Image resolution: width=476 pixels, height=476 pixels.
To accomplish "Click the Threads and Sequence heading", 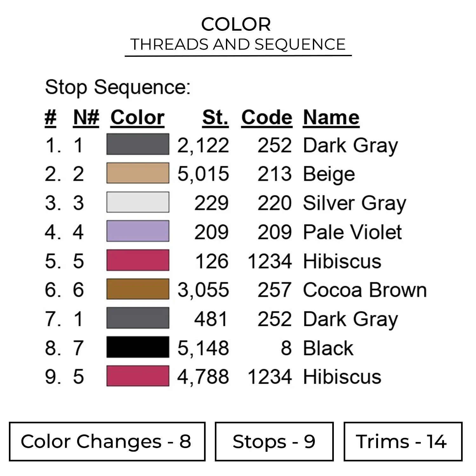I will [238, 44].
